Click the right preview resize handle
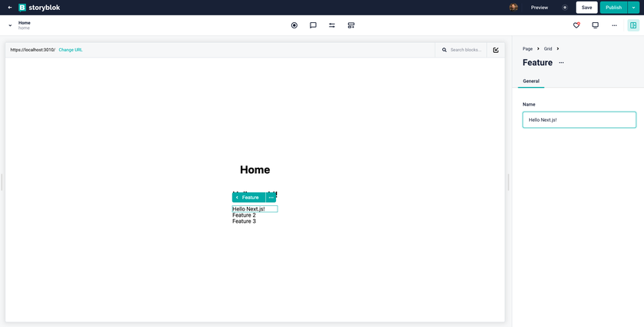This screenshot has width=644, height=327. [x=508, y=182]
